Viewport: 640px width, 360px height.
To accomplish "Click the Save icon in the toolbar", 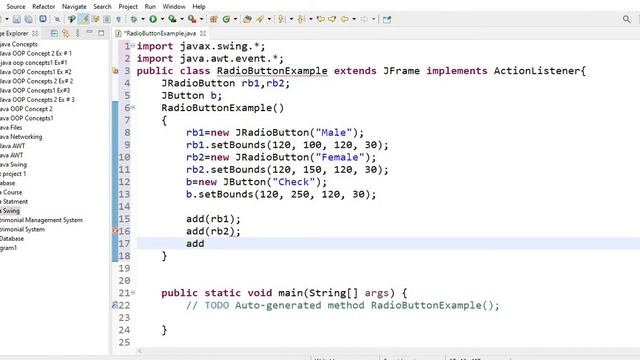I will pos(17,19).
